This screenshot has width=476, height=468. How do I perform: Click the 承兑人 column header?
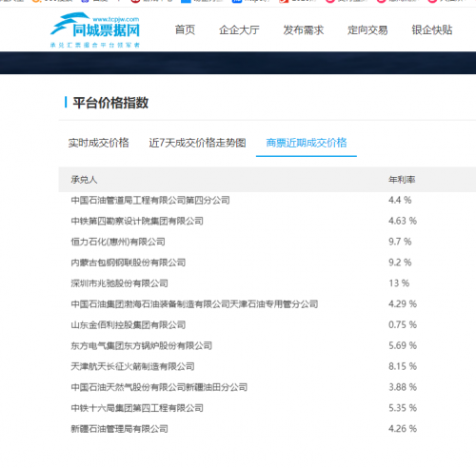pos(84,180)
